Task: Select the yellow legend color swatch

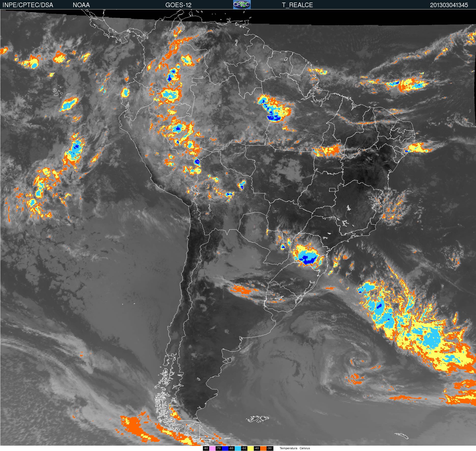Action: (x=250, y=448)
